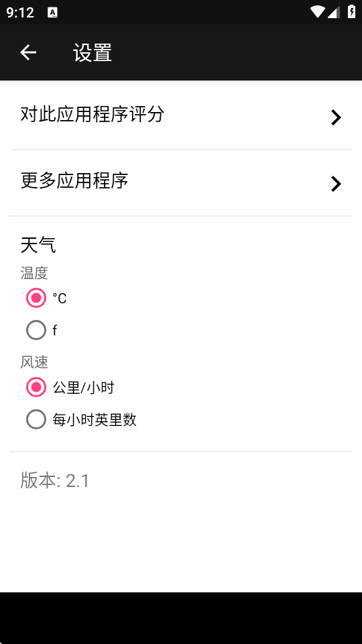Open 对此应用程序评分 rating entry
Image resolution: width=362 pixels, height=644 pixels.
tap(181, 116)
